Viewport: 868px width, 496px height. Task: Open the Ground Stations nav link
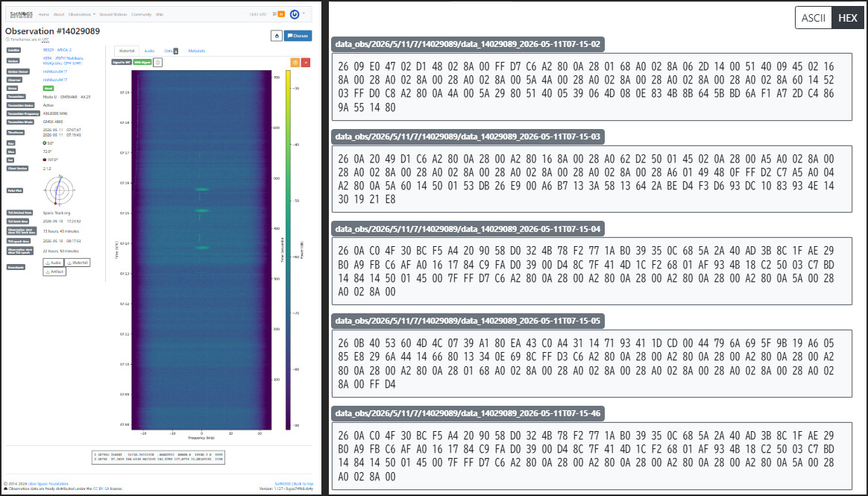(113, 14)
